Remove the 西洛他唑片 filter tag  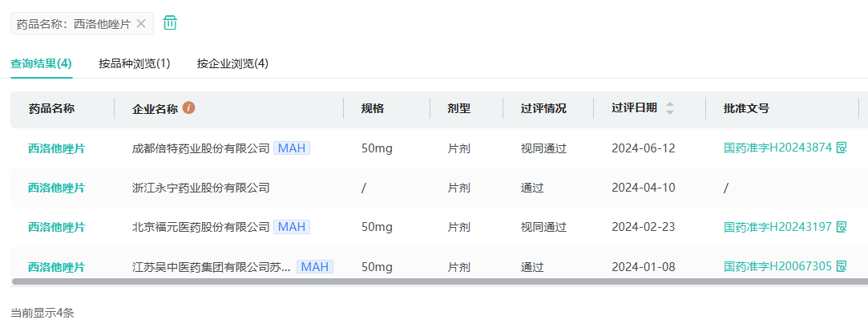click(141, 24)
